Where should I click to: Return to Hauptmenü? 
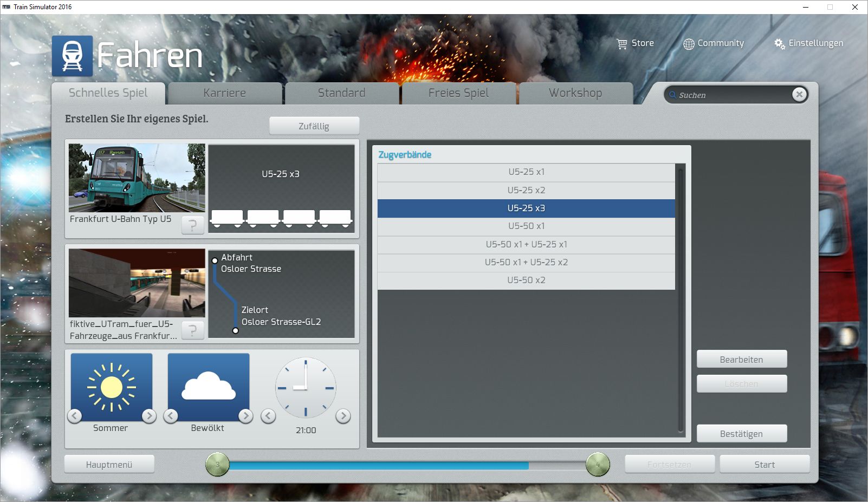click(109, 465)
